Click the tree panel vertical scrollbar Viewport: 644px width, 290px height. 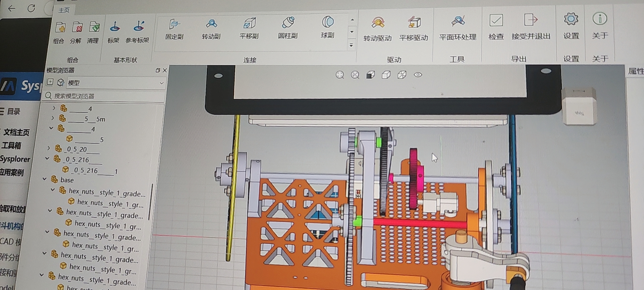click(151, 202)
